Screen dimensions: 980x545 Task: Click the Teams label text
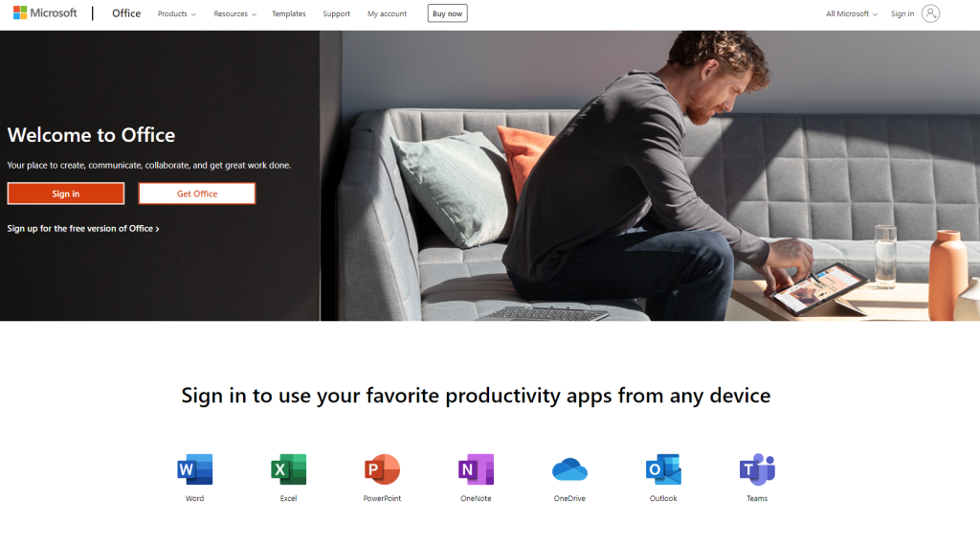tap(757, 498)
